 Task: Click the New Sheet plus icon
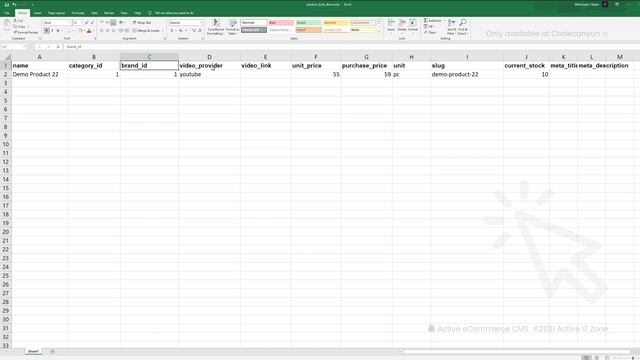tap(52, 351)
